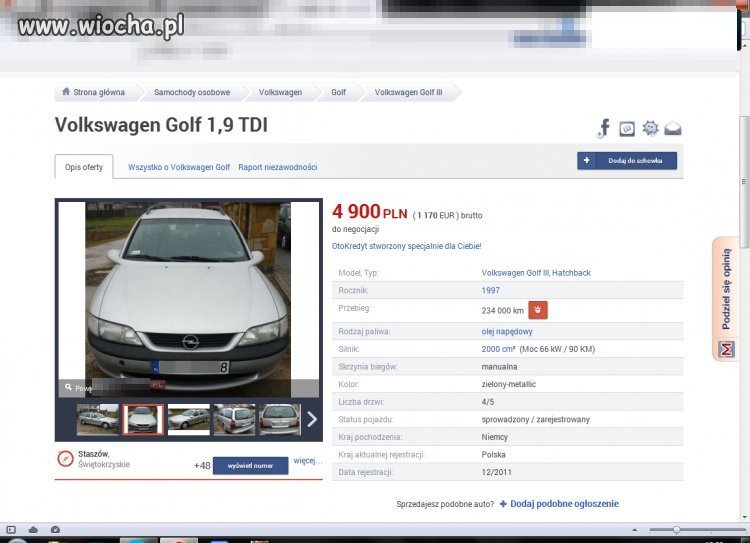Click the round gauge icon in the status bar
This screenshot has height=543, width=750.
point(55,530)
